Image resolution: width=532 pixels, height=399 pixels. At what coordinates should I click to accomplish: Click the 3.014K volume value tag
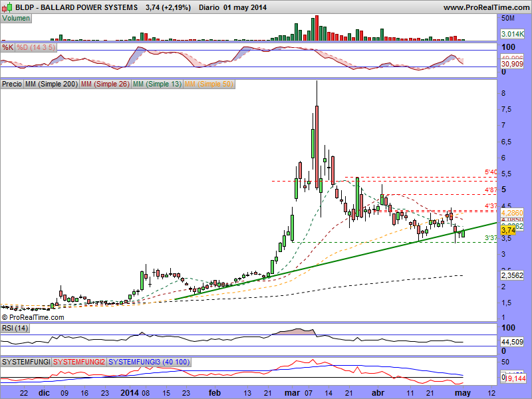click(512, 34)
